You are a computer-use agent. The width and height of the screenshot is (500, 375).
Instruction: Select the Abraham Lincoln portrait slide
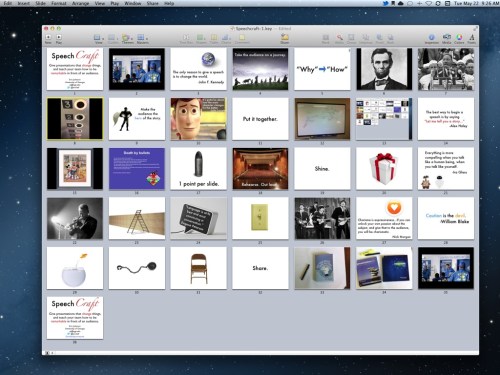(384, 69)
